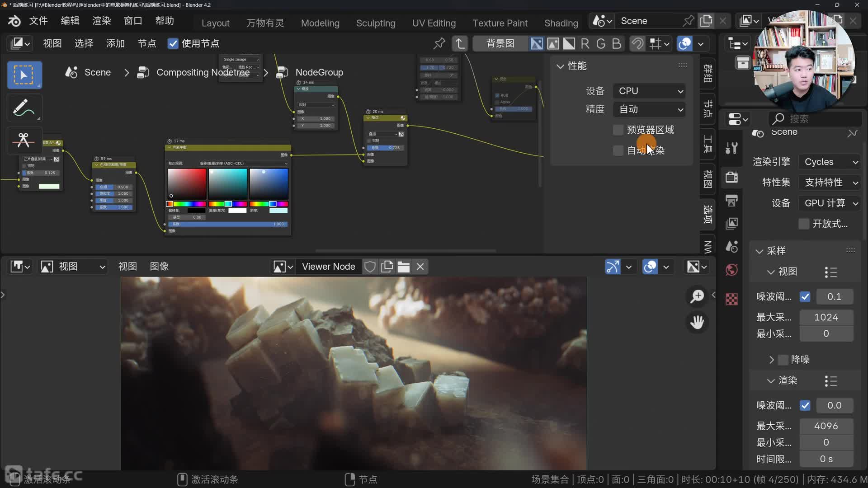Viewport: 868px width, 488px height.
Task: Open the 渲染引擎 Cycles dropdown
Action: pos(829,162)
